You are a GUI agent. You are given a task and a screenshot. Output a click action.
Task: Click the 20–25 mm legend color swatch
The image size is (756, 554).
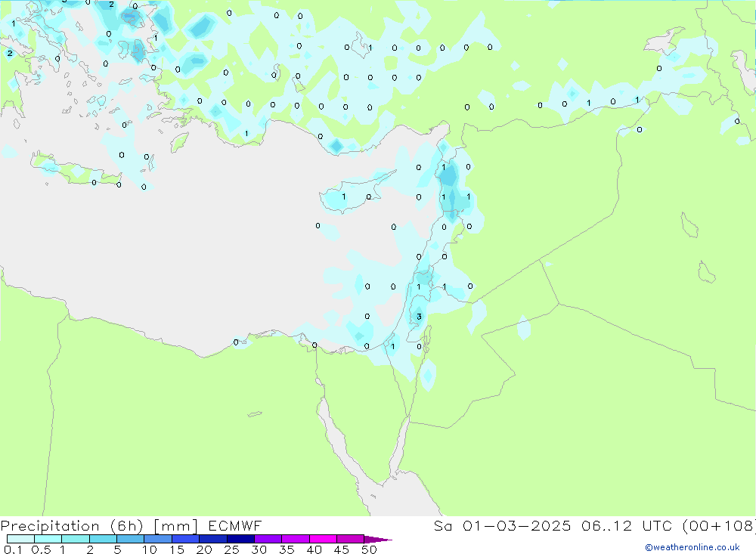(x=212, y=539)
